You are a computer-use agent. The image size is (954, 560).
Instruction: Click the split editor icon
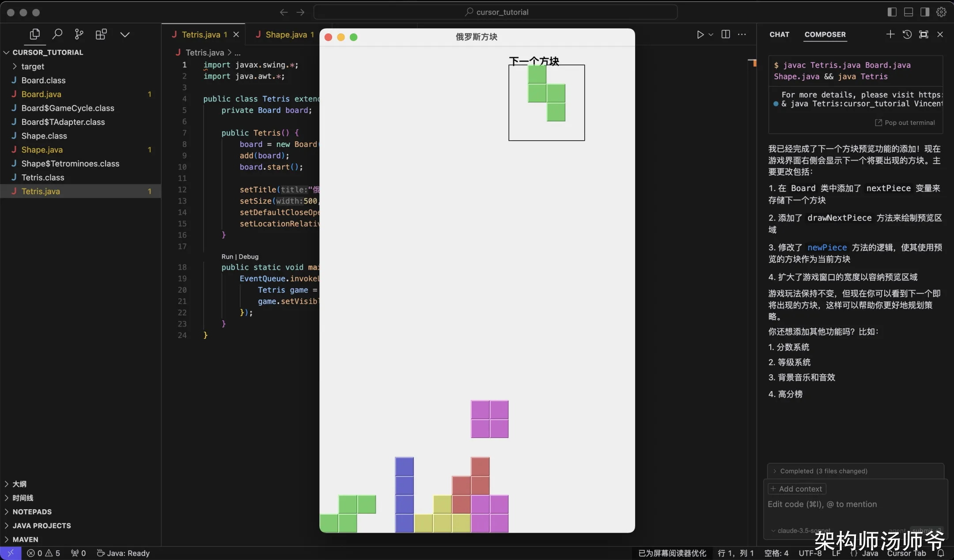click(x=725, y=34)
